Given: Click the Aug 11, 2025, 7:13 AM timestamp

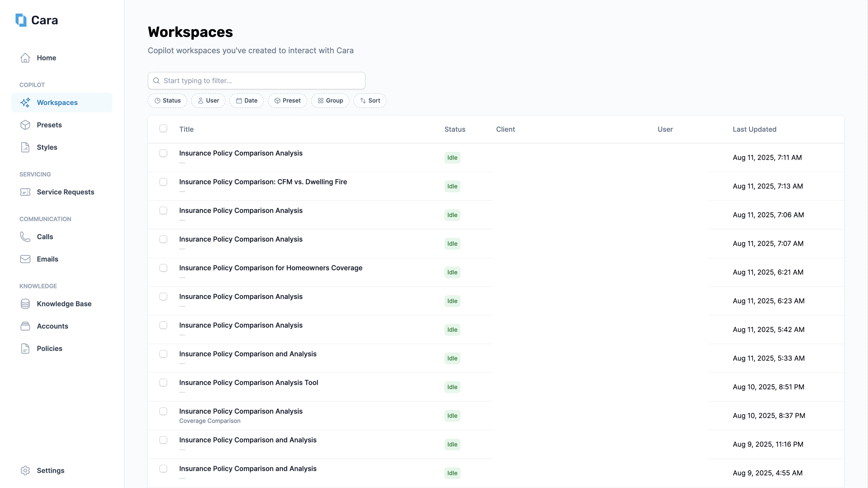Looking at the screenshot, I should [x=768, y=186].
